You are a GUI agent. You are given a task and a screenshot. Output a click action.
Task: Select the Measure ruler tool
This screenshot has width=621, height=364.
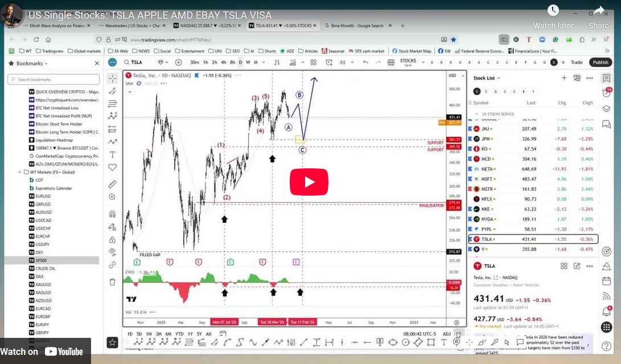(x=112, y=184)
